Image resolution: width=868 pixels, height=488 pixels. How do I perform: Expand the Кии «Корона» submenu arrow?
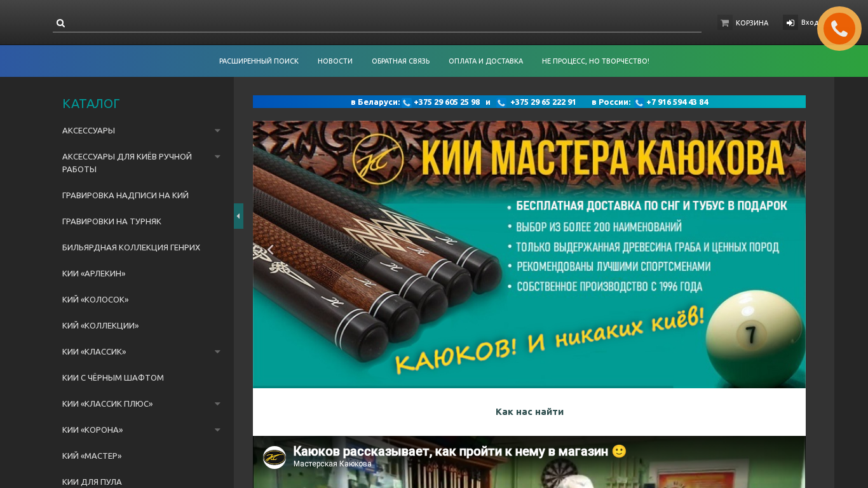pyautogui.click(x=217, y=430)
